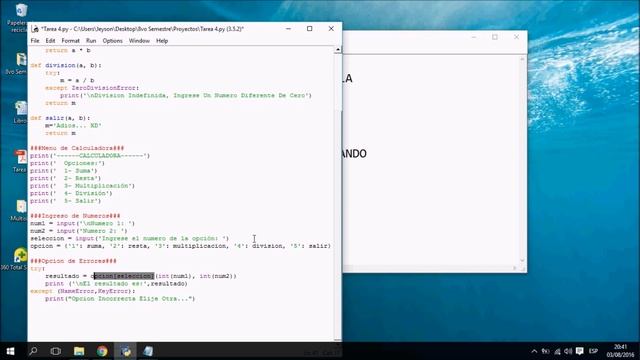Viewport: 640px width, 360px height.
Task: Open Google Chrome from the taskbar
Action: 102,351
